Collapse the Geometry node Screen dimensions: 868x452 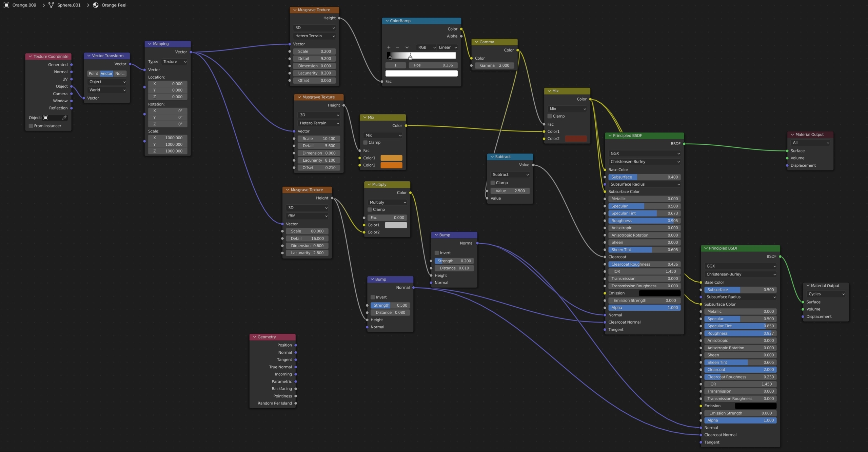click(255, 337)
